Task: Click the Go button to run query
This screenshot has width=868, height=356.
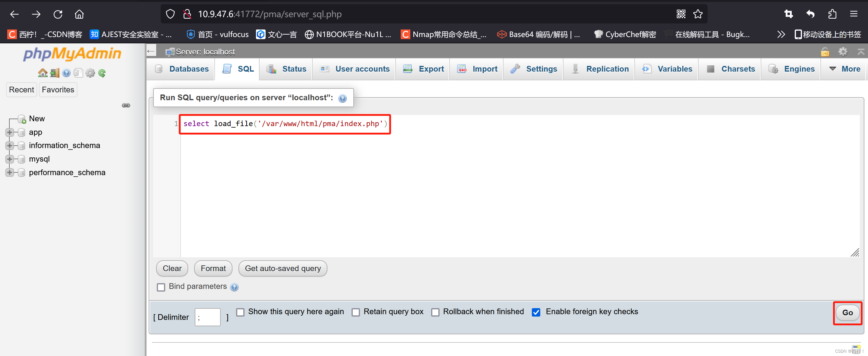Action: [x=847, y=313]
